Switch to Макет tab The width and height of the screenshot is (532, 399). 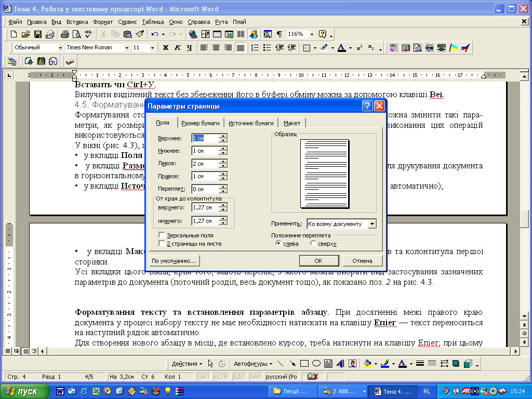[292, 123]
